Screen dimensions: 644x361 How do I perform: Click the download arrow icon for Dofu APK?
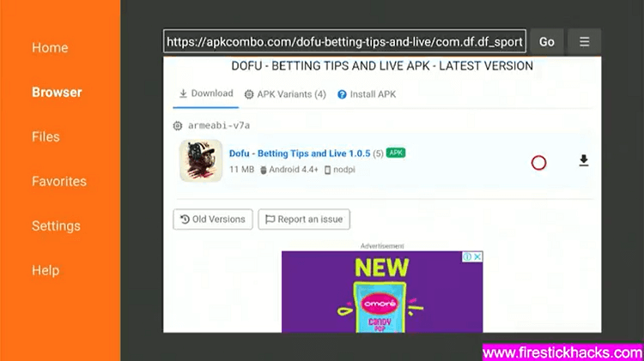click(584, 160)
